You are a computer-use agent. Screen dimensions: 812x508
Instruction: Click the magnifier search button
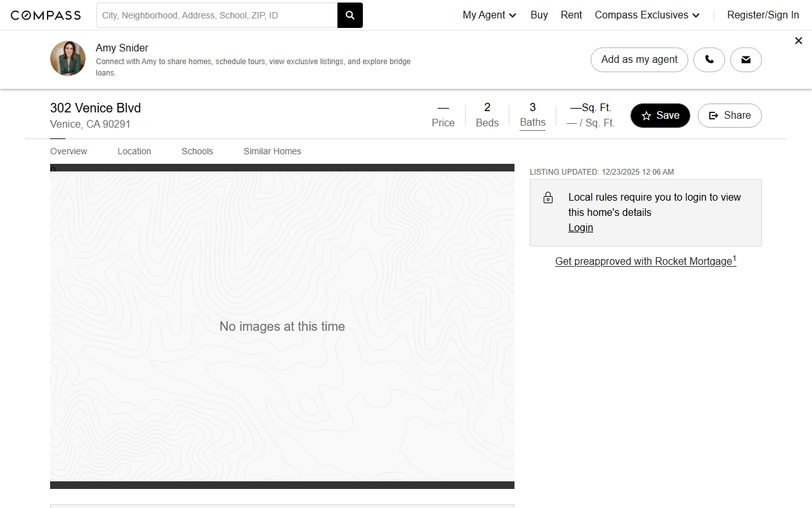350,15
